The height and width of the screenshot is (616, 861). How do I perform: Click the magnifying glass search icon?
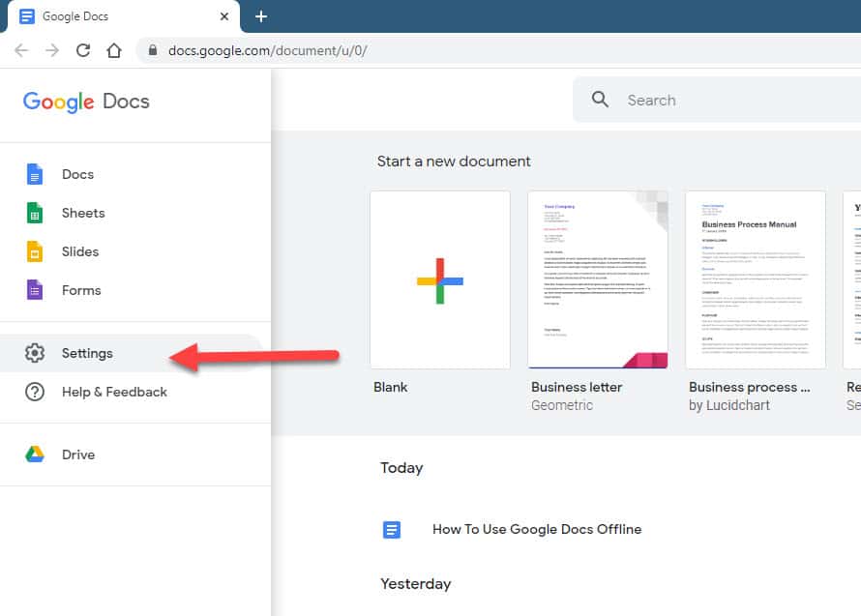[x=601, y=100]
